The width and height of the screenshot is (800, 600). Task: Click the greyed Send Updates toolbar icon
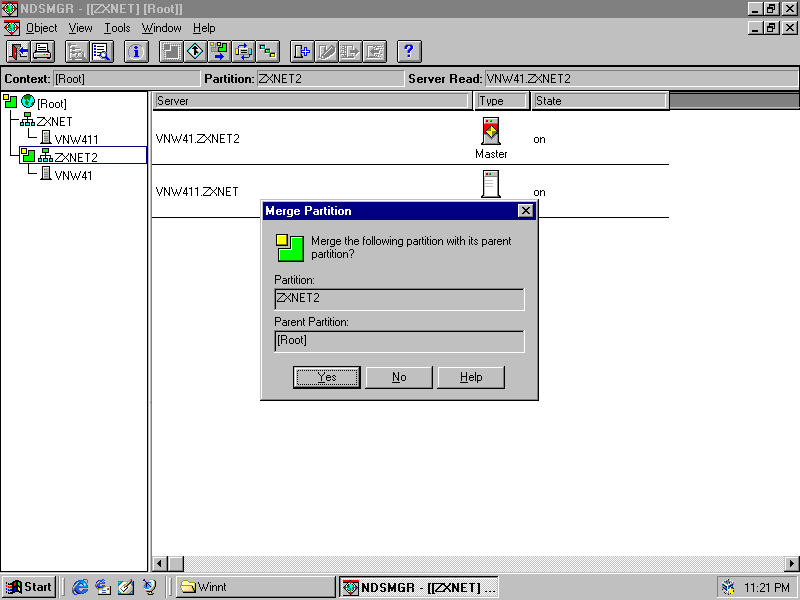tap(350, 52)
